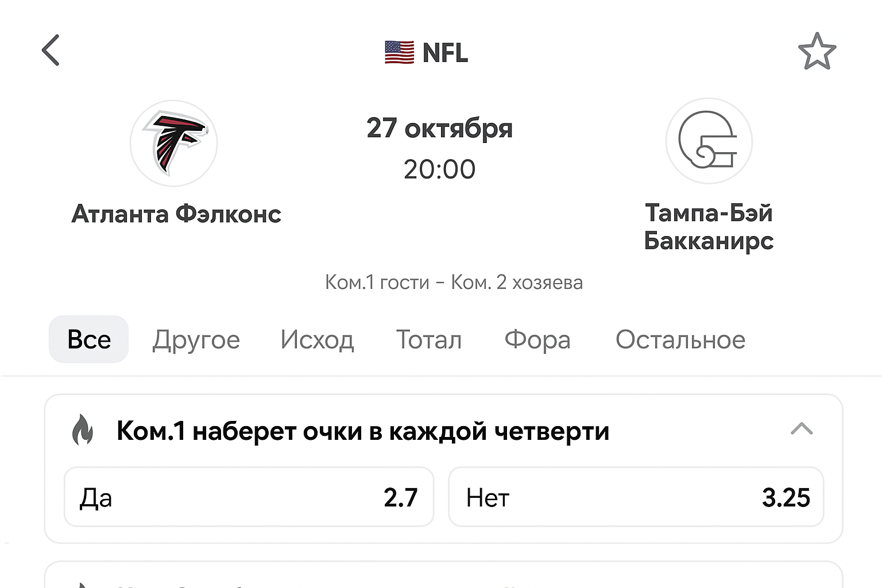The height and width of the screenshot is (588, 882).
Task: Bet Нет at odds 3.25
Action: click(636, 497)
